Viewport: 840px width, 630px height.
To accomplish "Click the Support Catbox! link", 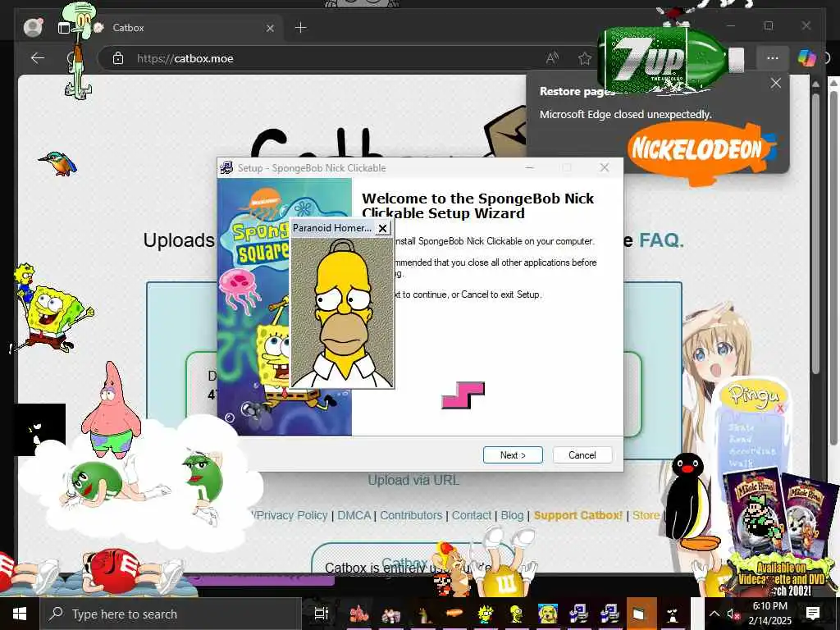I will point(578,515).
